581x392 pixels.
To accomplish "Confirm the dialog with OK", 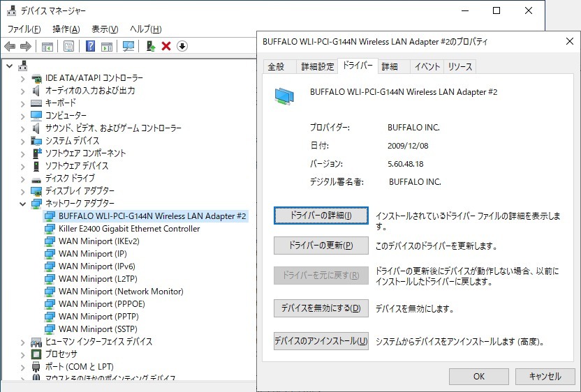I will point(479,377).
